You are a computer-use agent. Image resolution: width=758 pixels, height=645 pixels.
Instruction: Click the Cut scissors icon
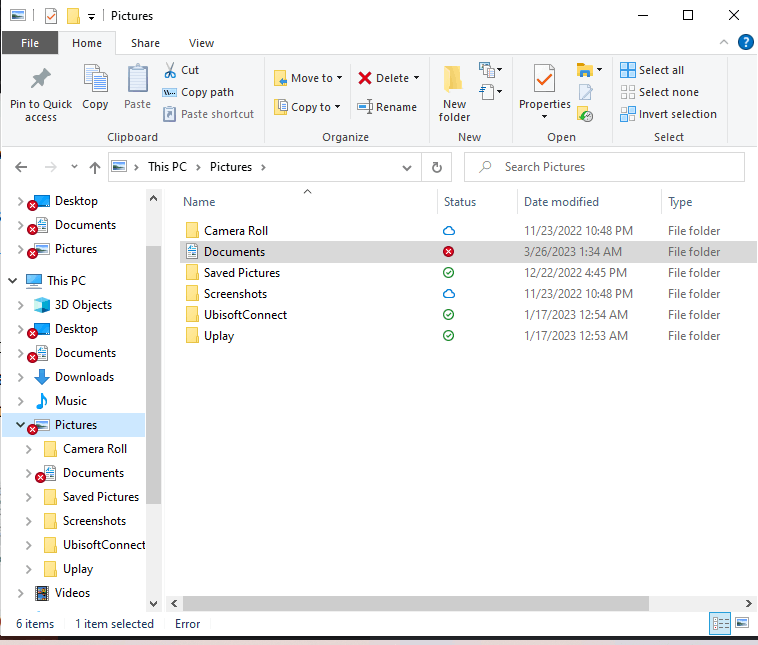pos(170,70)
